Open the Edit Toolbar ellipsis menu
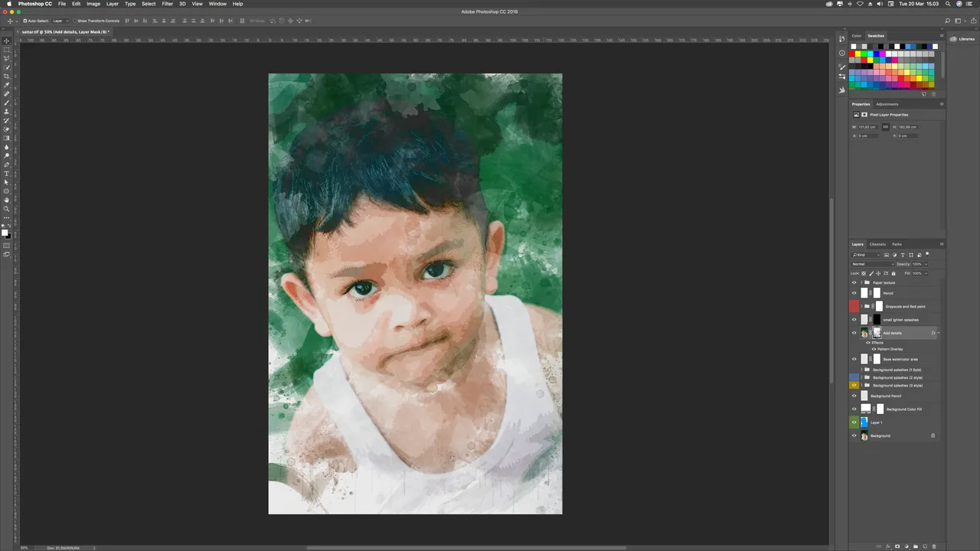Screen dimensions: 980x551 [x=7, y=218]
